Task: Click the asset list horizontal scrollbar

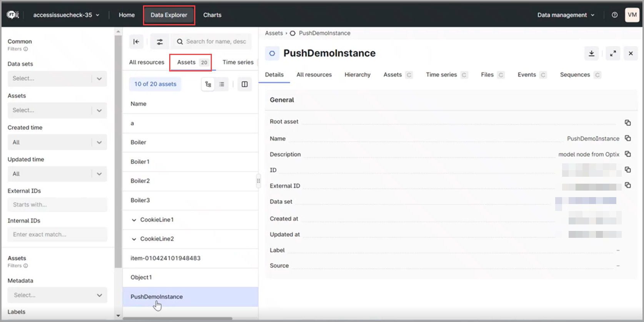Action: [x=177, y=319]
